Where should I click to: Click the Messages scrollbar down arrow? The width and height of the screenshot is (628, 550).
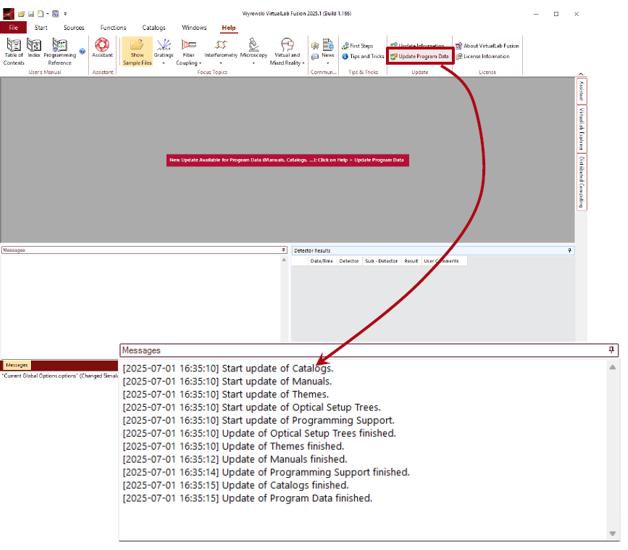click(612, 533)
